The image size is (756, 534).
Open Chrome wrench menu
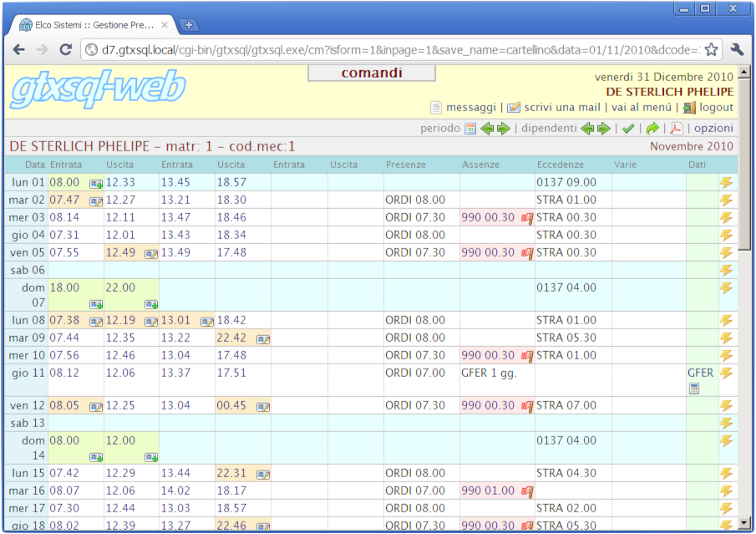[737, 49]
